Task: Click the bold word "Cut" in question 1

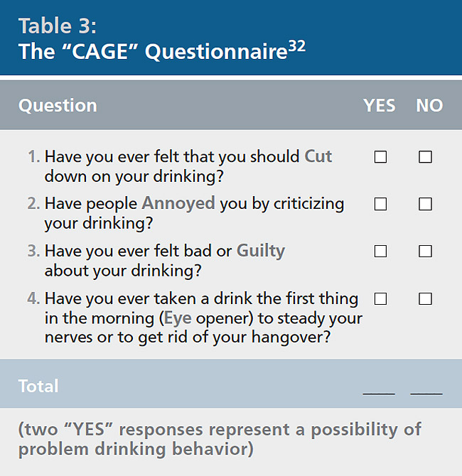Action: [318, 156]
